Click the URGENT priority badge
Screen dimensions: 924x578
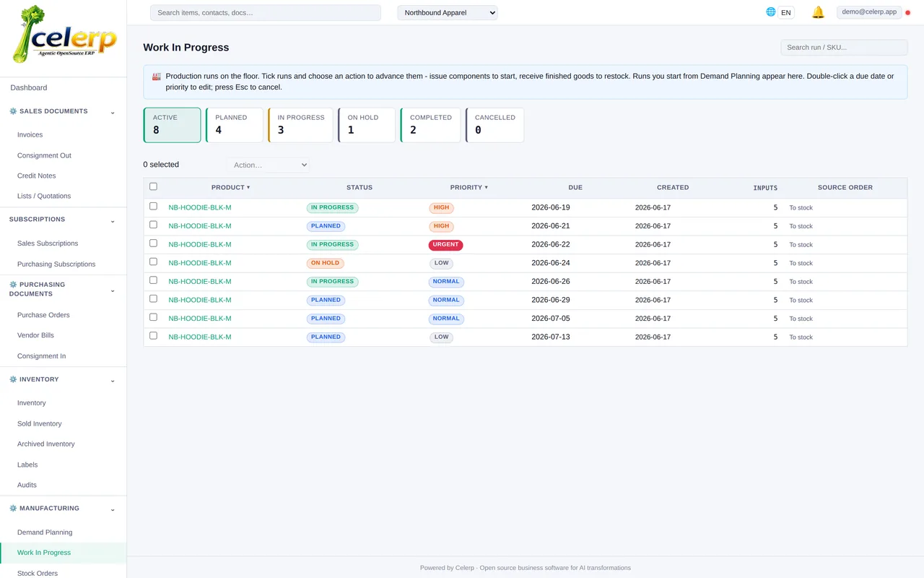[x=445, y=245]
